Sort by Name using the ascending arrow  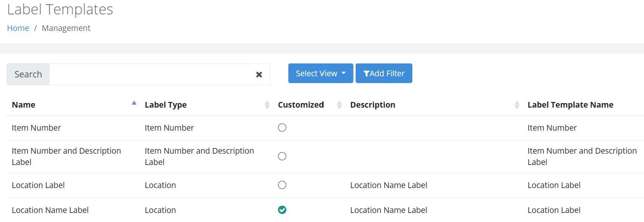134,103
